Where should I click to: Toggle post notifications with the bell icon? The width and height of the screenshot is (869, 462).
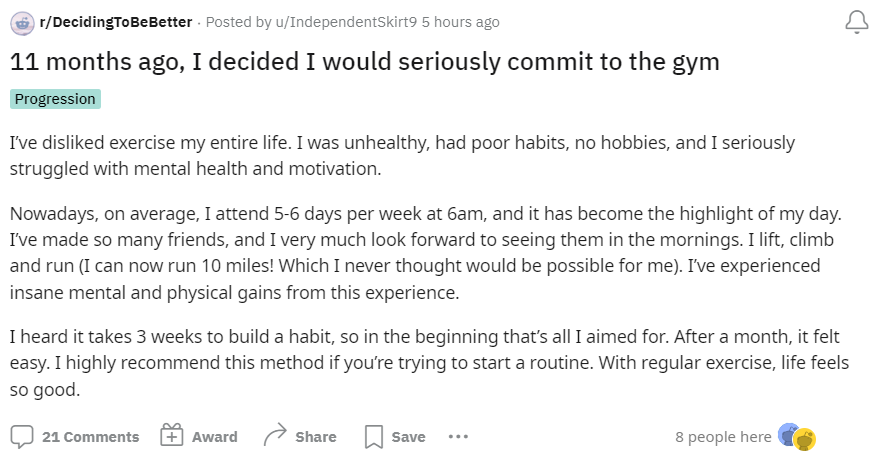tap(856, 23)
